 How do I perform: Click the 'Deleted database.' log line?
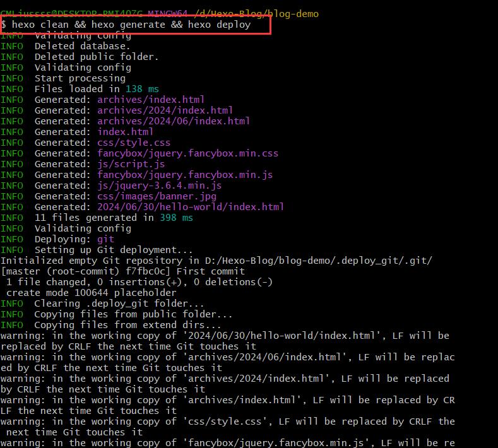pyautogui.click(x=82, y=46)
